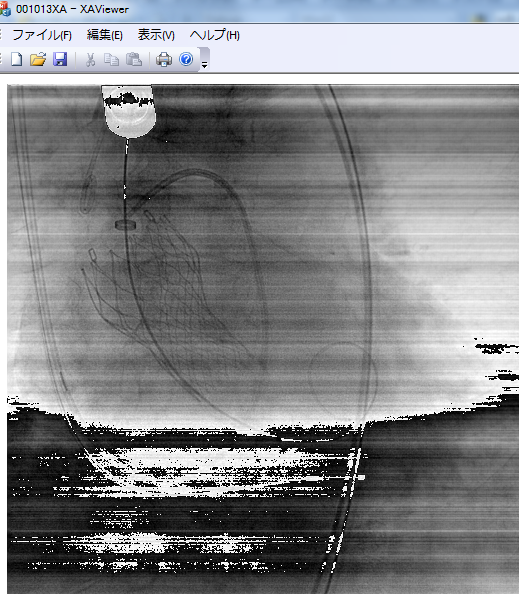Open the 編集(E) menu
The height and width of the screenshot is (594, 519).
pos(105,35)
